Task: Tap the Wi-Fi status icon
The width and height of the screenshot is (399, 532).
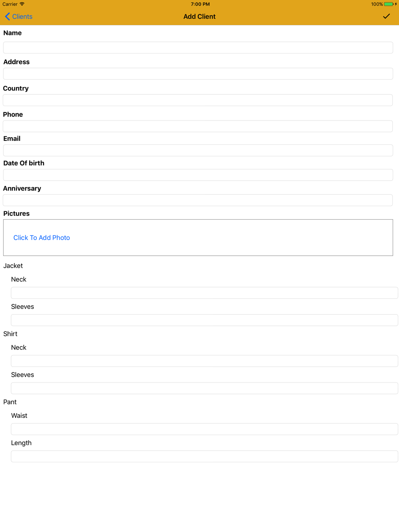Action: [22, 4]
